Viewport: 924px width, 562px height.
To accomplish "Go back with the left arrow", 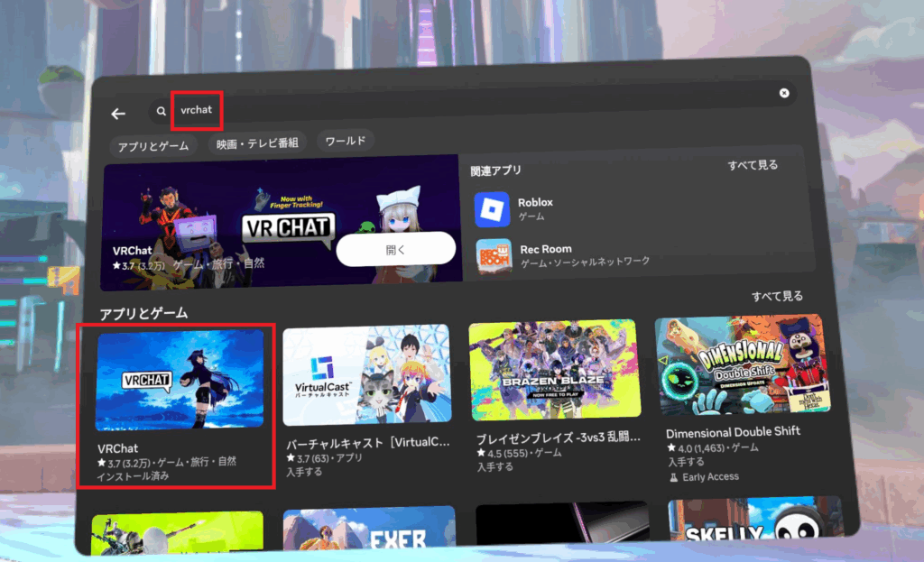I will 118,114.
